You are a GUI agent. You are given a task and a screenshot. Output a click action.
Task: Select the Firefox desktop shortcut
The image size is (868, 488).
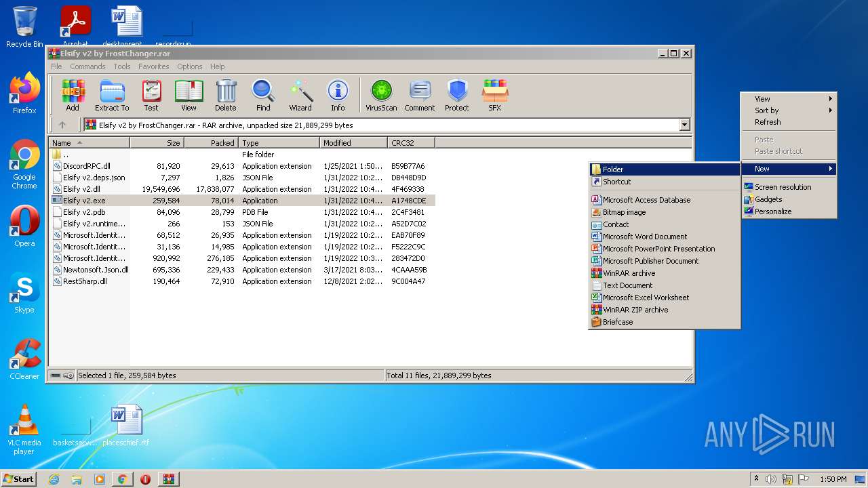point(24,94)
